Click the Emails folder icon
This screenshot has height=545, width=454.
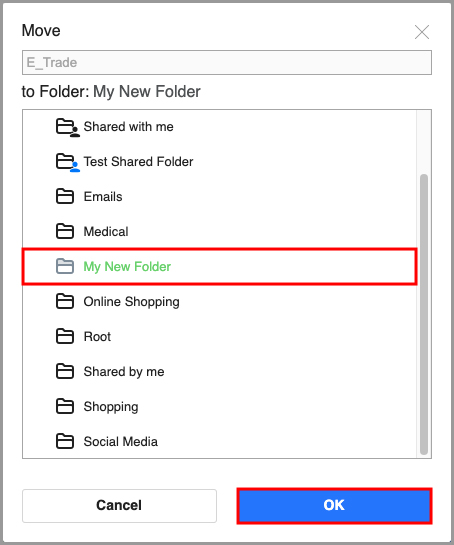(65, 197)
